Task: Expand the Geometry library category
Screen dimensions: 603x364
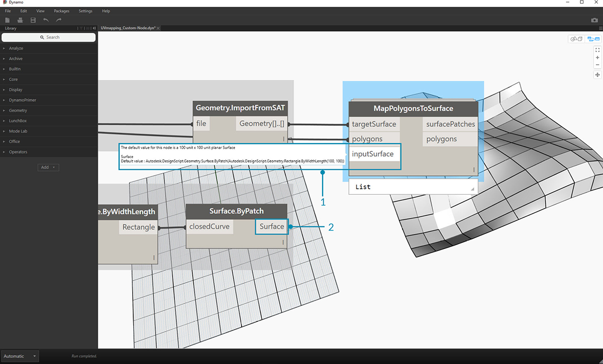Action: tap(18, 110)
